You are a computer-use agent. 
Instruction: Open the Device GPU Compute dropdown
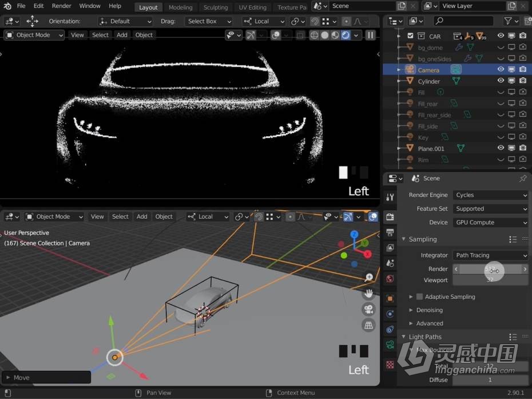click(x=491, y=222)
